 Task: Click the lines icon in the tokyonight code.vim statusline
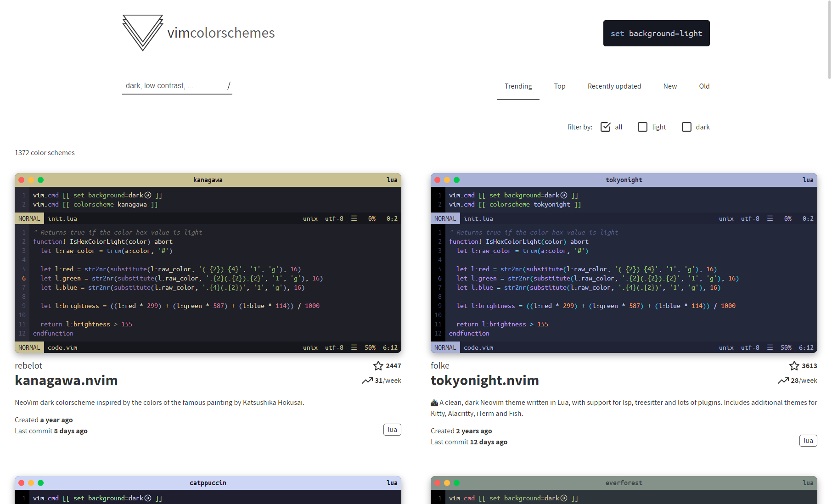[x=770, y=347]
